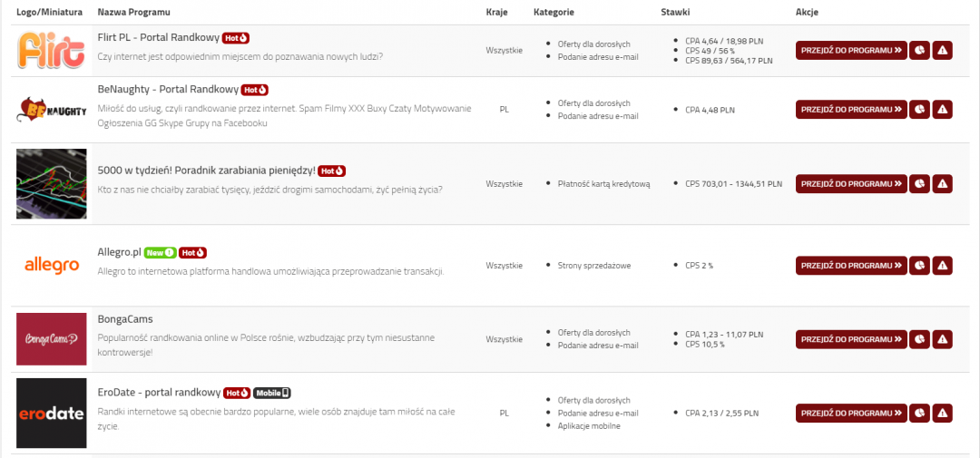Open pie chart statistics for Flirt PL
This screenshot has width=980, height=458.
919,51
